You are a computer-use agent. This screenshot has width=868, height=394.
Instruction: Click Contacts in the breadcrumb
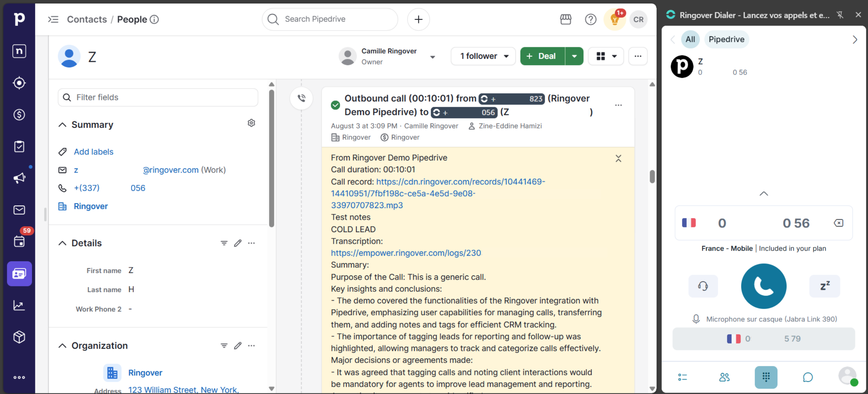[86, 19]
